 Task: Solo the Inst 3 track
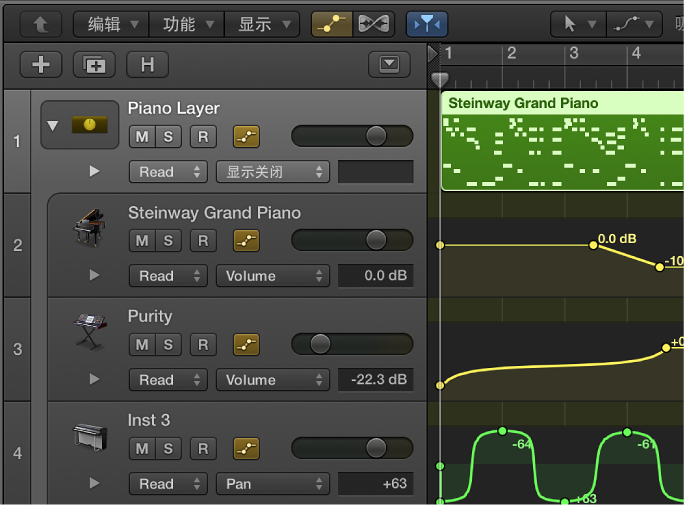pos(168,448)
